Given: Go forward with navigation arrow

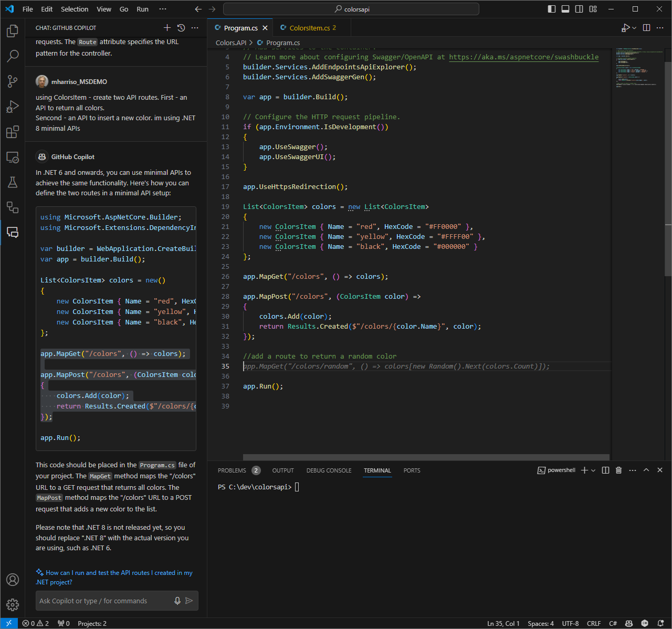Looking at the screenshot, I should click(212, 9).
